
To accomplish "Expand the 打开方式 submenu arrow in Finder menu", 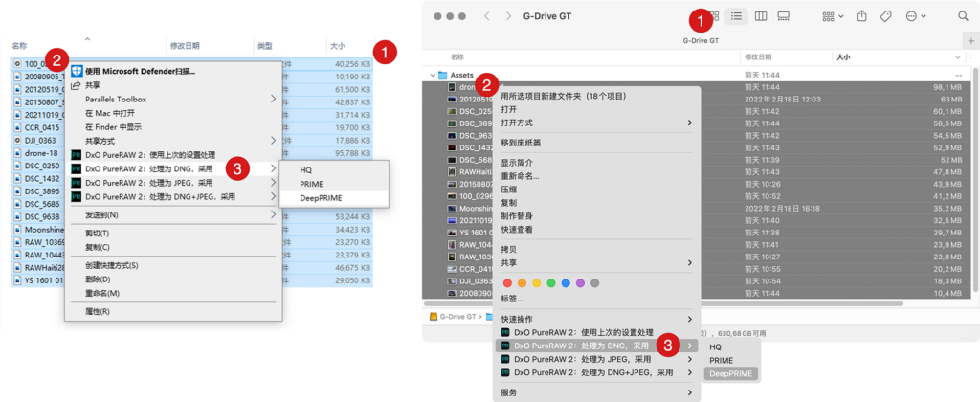I will [x=690, y=123].
